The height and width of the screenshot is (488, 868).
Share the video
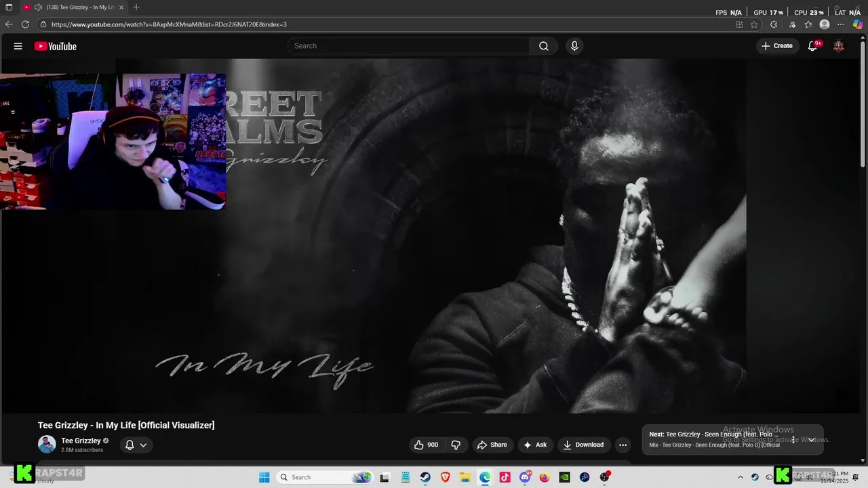point(492,445)
